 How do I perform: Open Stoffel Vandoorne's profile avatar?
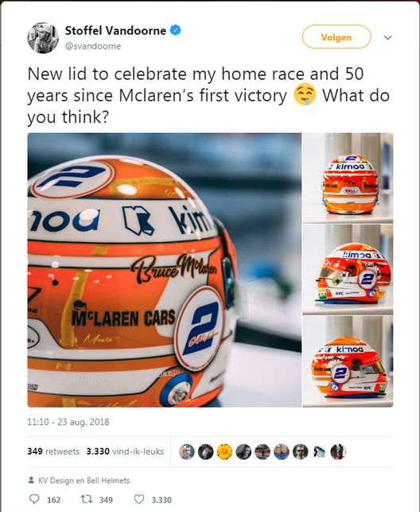43,38
